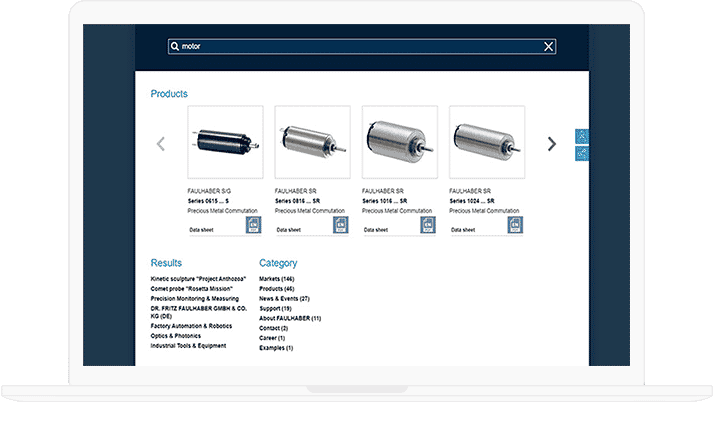This screenshot has width=715, height=430.
Task: Click the lower blue side-tab icon
Action: [x=582, y=153]
